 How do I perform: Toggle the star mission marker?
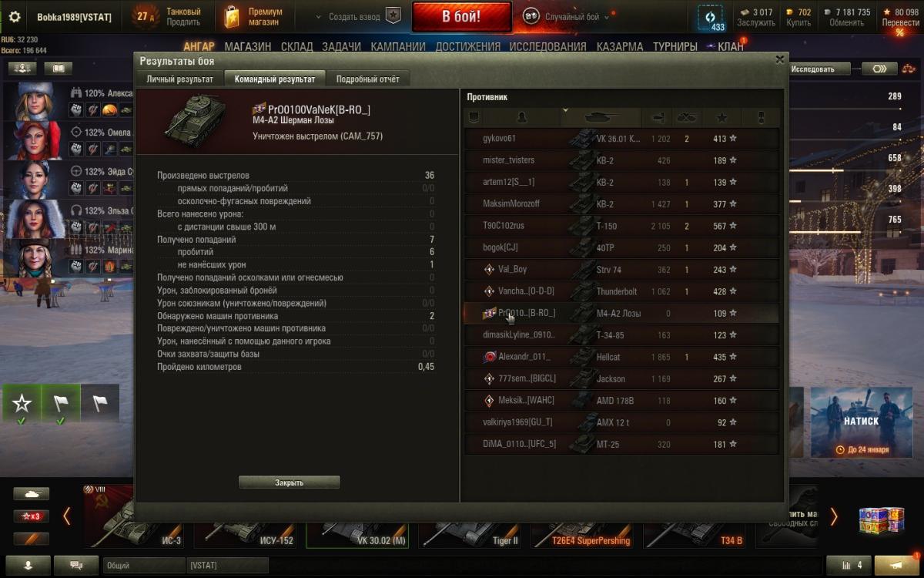(22, 403)
